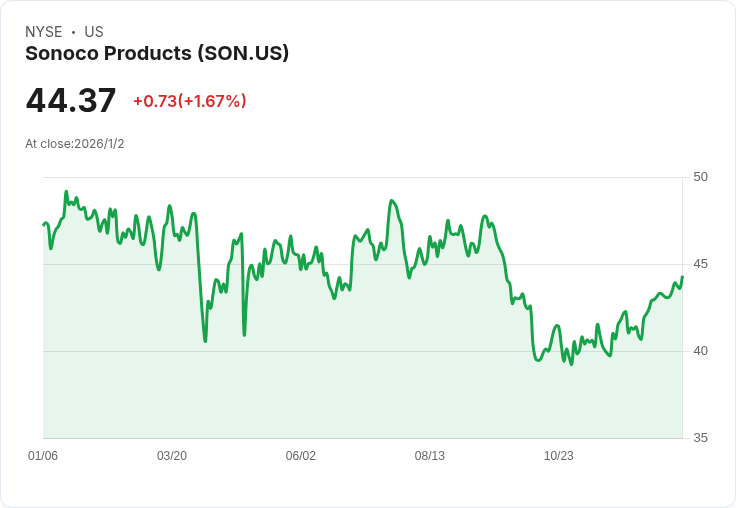This screenshot has width=736, height=508.
Task: Click the At close 2026/1/2 text
Action: (75, 144)
